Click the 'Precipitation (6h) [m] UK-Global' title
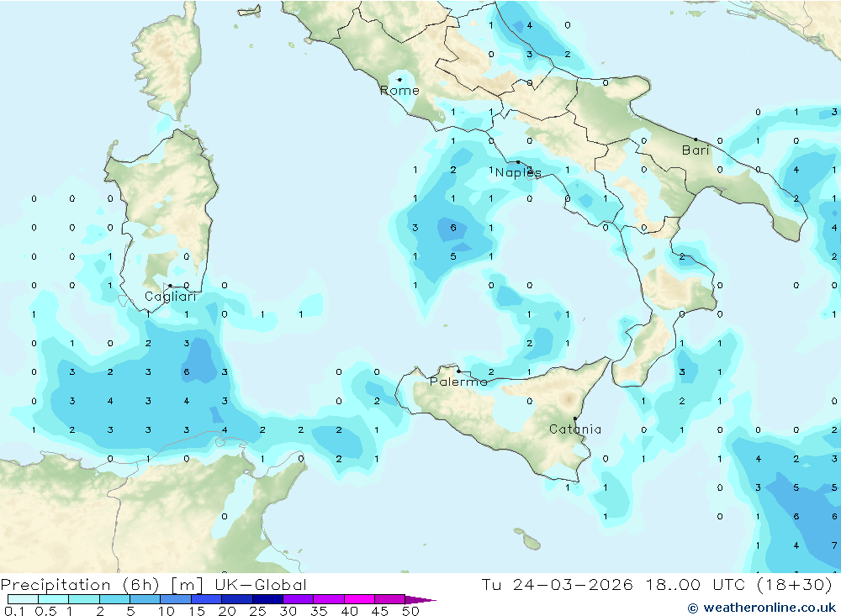Screen dimensions: 841x616 tap(153, 584)
